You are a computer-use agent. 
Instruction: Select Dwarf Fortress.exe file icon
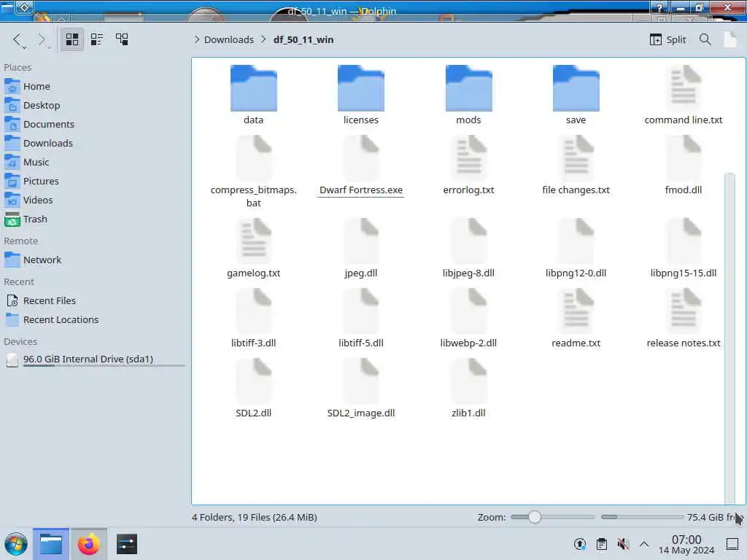point(360,157)
